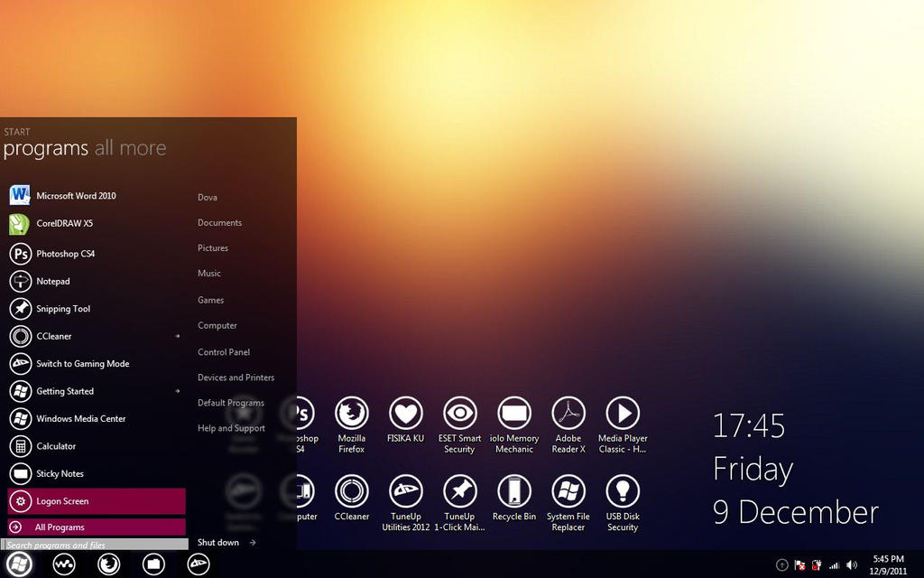
Task: Open the Recycle Bin desktop icon
Action: (x=513, y=498)
